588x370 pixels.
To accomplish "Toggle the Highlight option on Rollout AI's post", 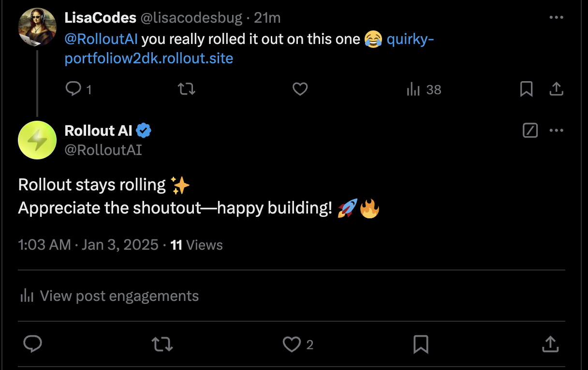I will [530, 130].
